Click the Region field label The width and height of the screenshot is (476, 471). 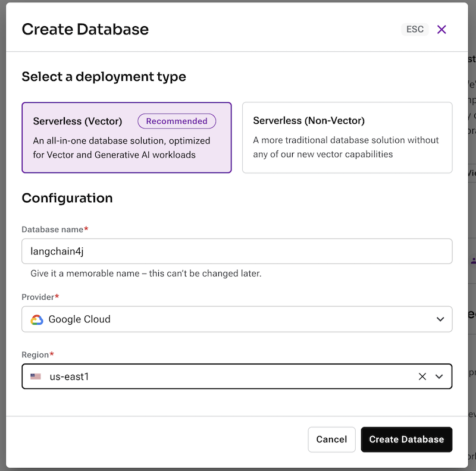pos(36,354)
